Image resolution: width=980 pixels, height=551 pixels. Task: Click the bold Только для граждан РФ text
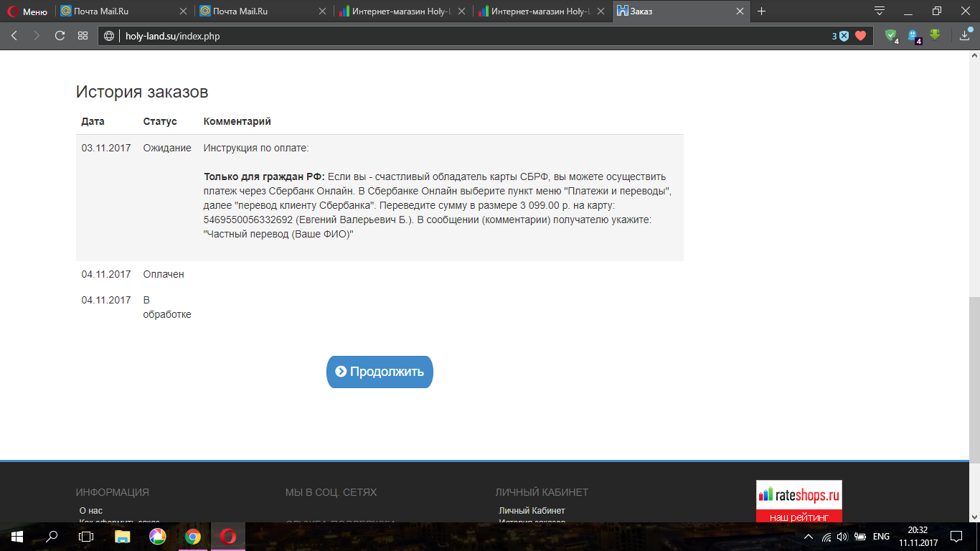(x=264, y=176)
